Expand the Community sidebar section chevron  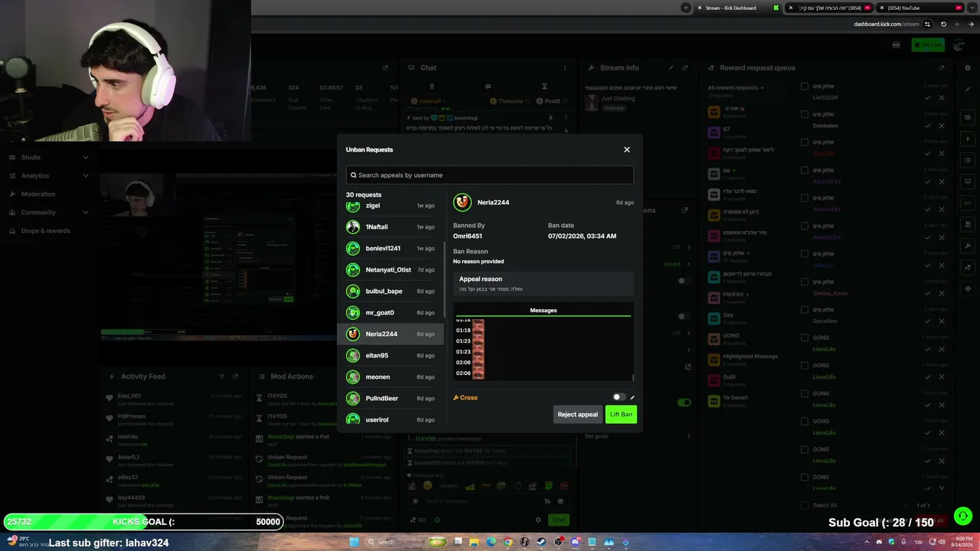pyautogui.click(x=85, y=213)
